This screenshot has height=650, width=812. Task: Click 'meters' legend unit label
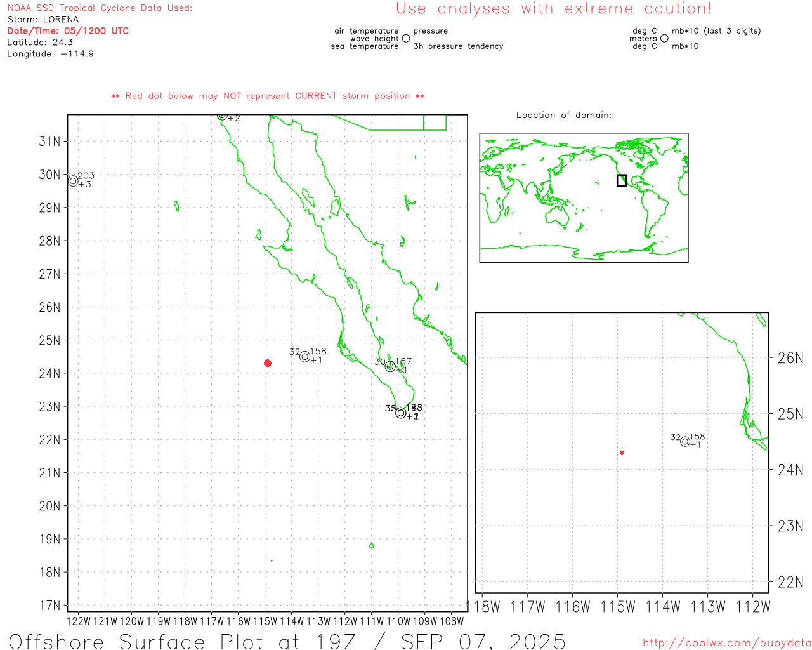coord(643,39)
